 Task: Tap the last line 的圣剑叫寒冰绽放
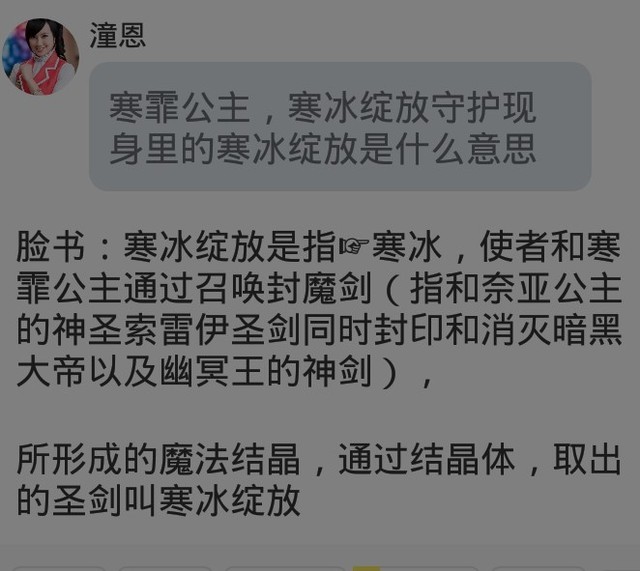(x=158, y=501)
